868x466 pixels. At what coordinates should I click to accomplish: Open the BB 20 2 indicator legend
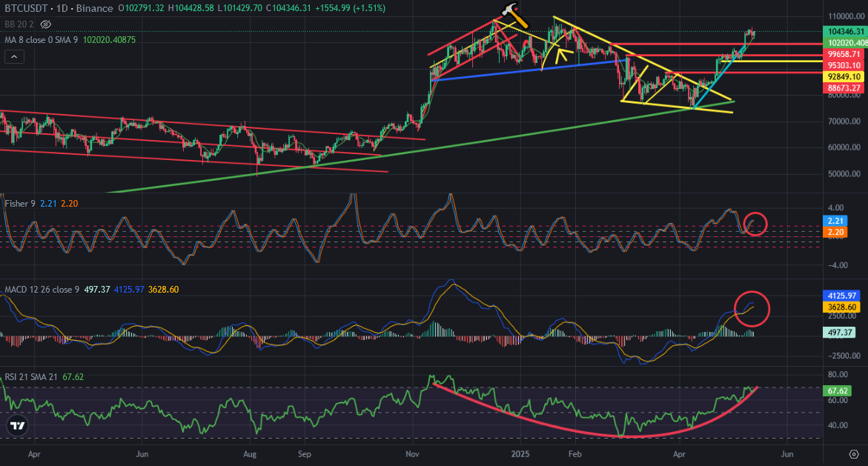point(19,24)
